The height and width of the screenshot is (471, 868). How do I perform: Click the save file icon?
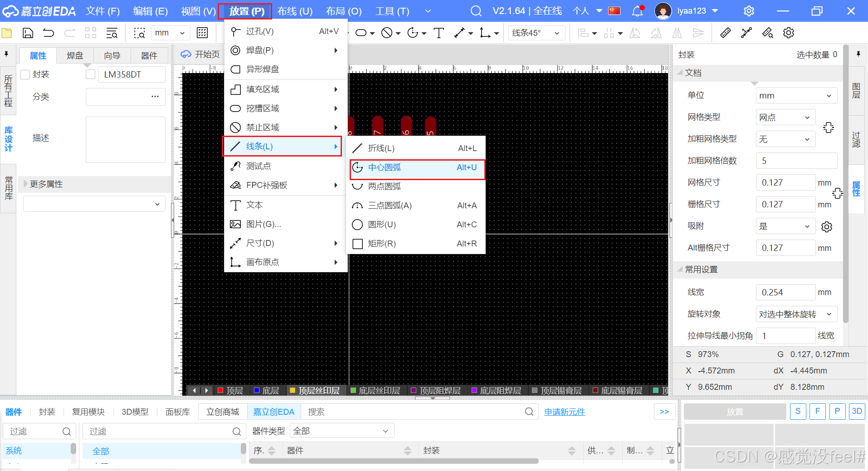(28, 33)
